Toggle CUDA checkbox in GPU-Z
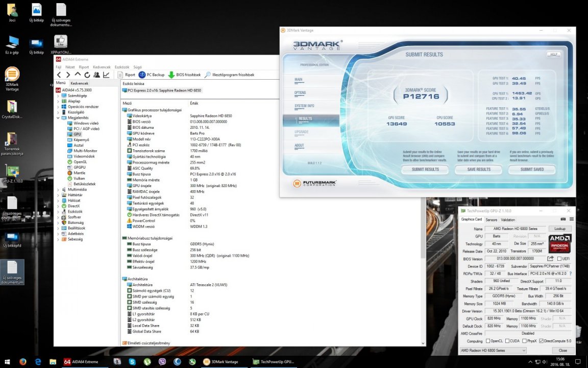 [507, 341]
